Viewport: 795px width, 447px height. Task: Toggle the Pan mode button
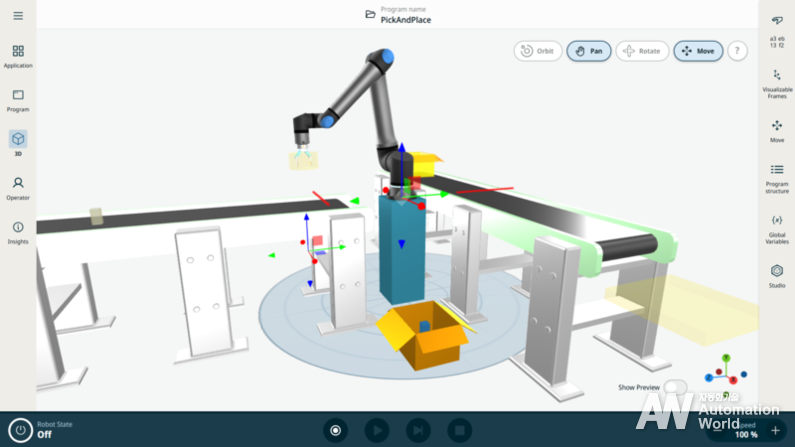[589, 51]
